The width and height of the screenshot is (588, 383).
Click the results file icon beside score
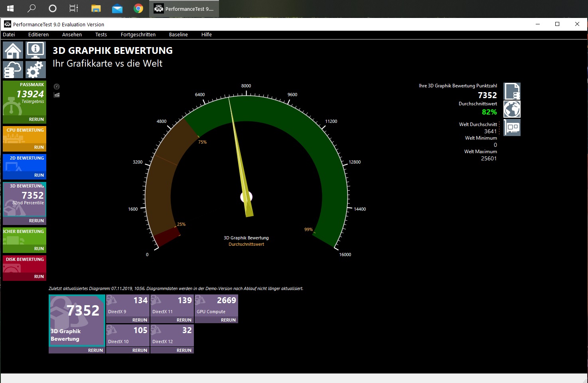point(512,91)
